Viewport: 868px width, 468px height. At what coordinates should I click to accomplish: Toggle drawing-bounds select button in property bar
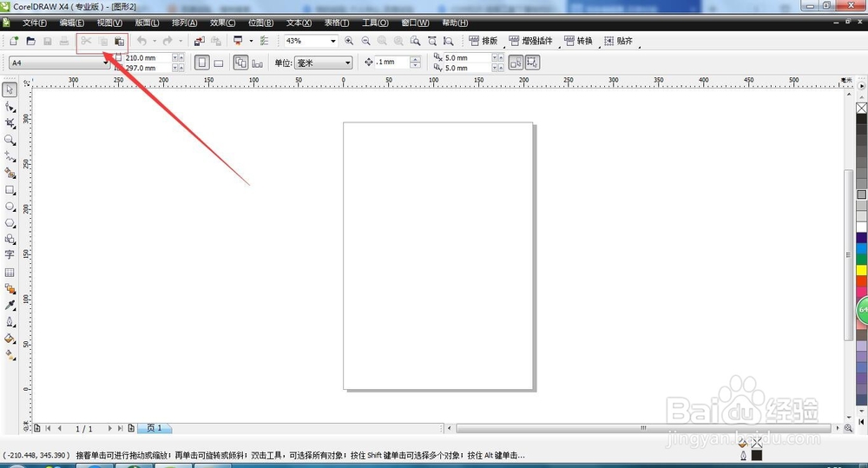[533, 63]
